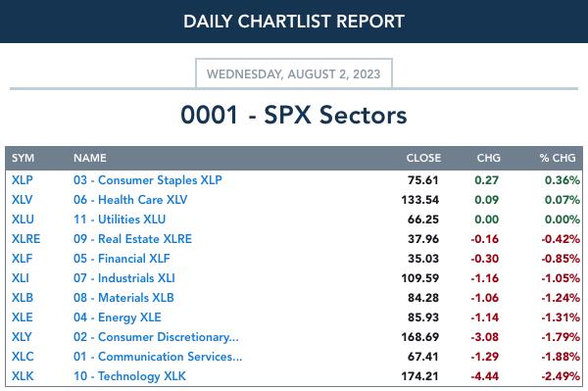Click the SYM column header
Screen dimensions: 588x391
(x=23, y=158)
